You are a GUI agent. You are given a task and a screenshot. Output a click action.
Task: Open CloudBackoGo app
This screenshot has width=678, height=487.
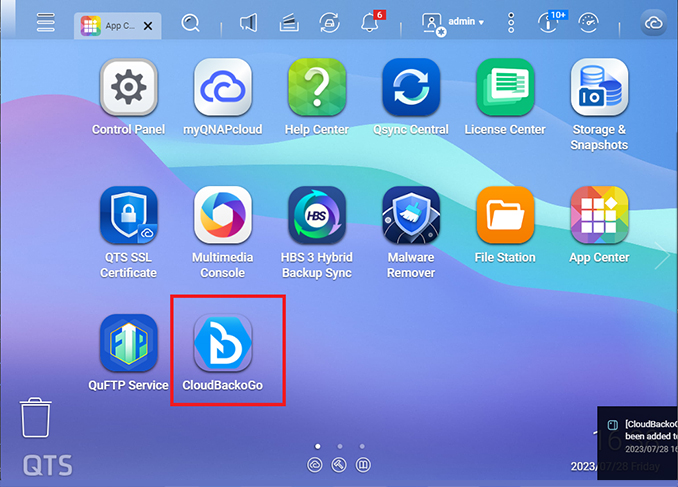click(223, 343)
